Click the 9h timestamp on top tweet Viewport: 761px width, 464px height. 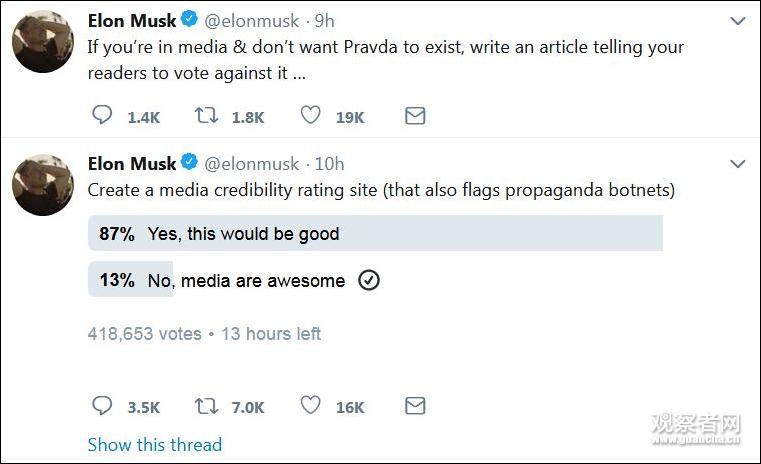pyautogui.click(x=324, y=20)
